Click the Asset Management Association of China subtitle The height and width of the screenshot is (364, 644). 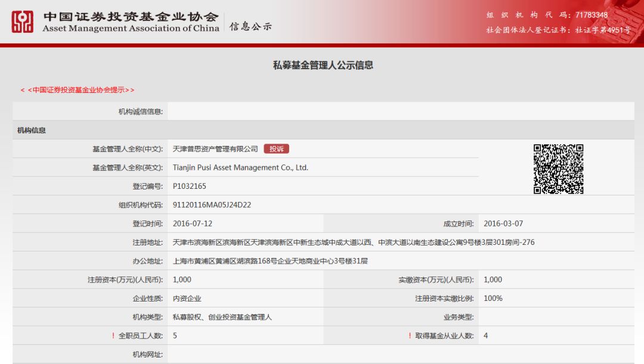pyautogui.click(x=131, y=29)
